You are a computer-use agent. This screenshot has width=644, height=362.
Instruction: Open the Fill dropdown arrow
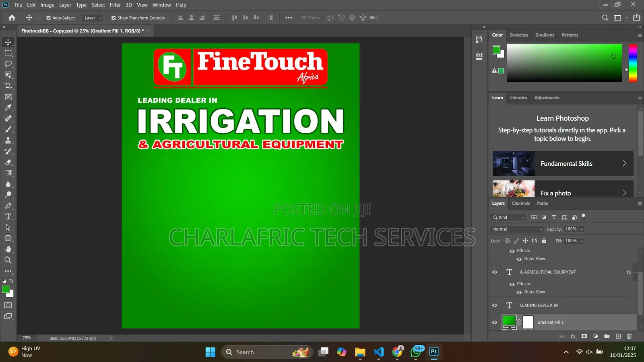tap(582, 241)
